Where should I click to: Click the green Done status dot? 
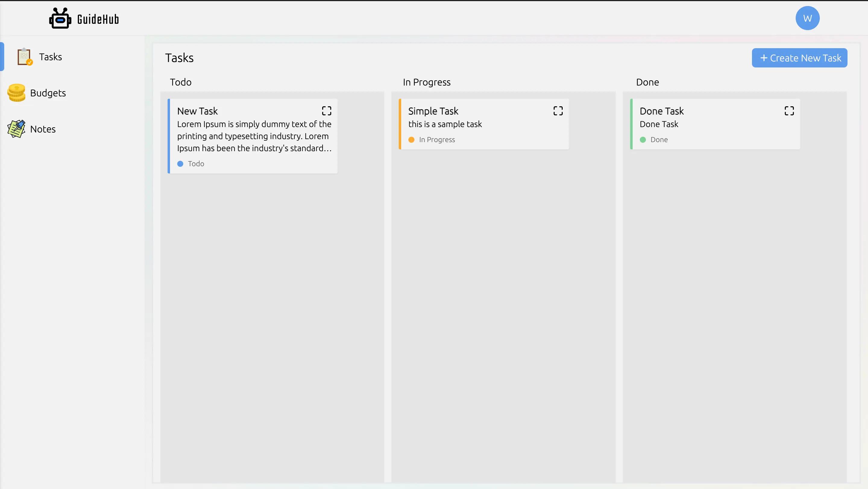[x=643, y=140]
